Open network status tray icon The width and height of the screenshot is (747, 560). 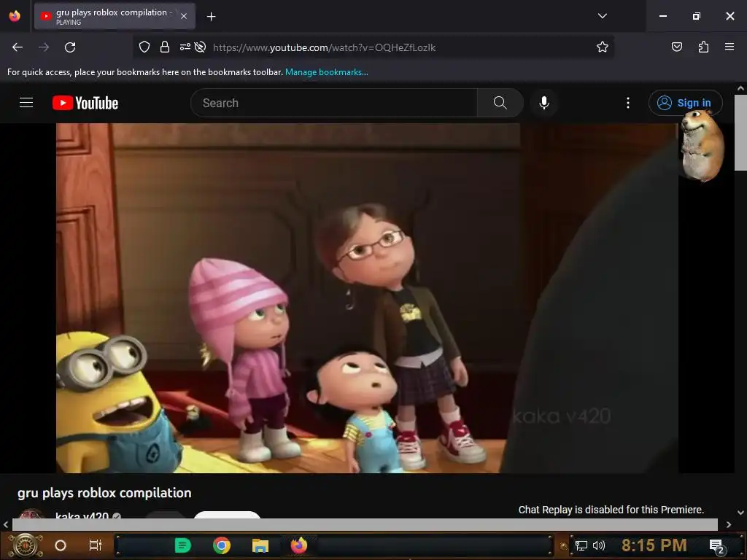tap(581, 545)
